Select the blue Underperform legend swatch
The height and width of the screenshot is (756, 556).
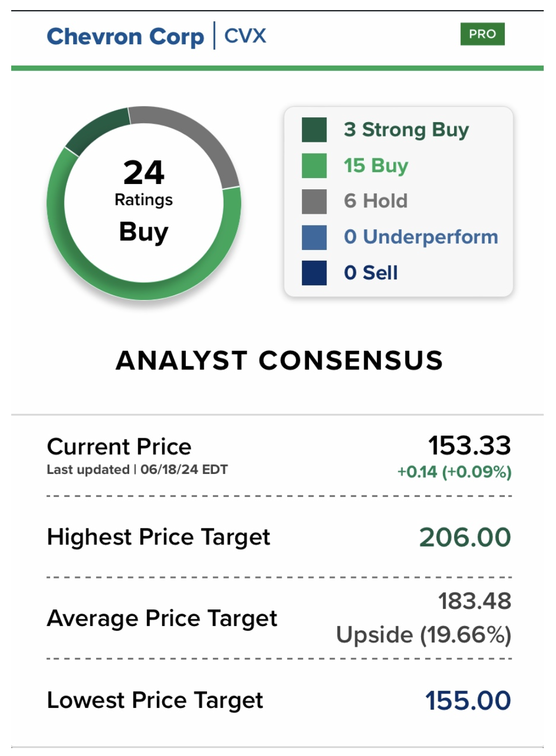[x=314, y=237]
